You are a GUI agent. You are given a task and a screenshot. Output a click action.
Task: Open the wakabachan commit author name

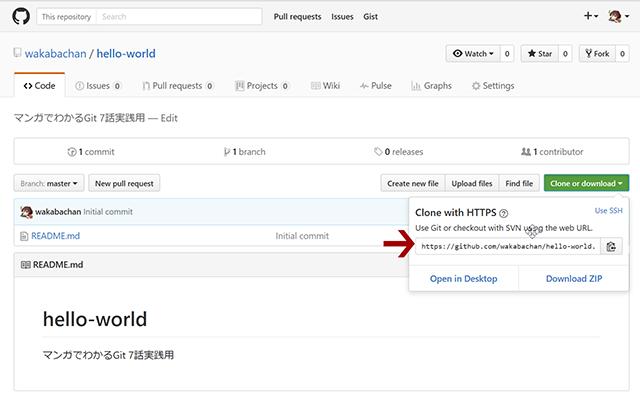(x=58, y=212)
